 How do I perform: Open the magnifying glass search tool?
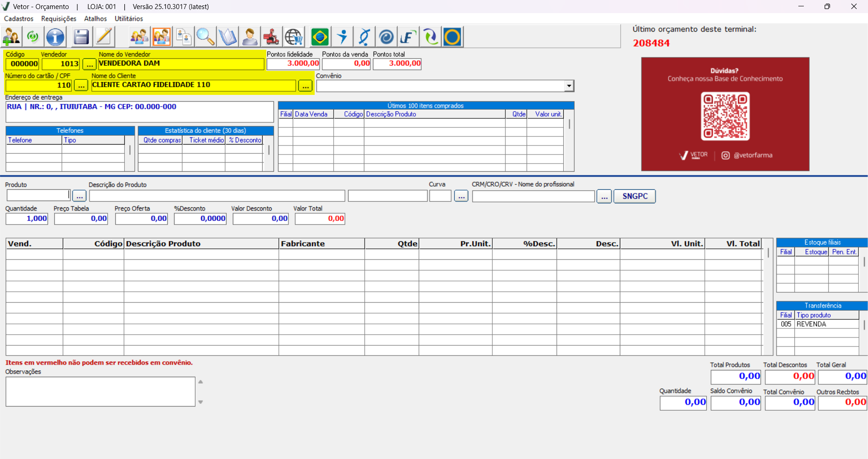click(205, 37)
